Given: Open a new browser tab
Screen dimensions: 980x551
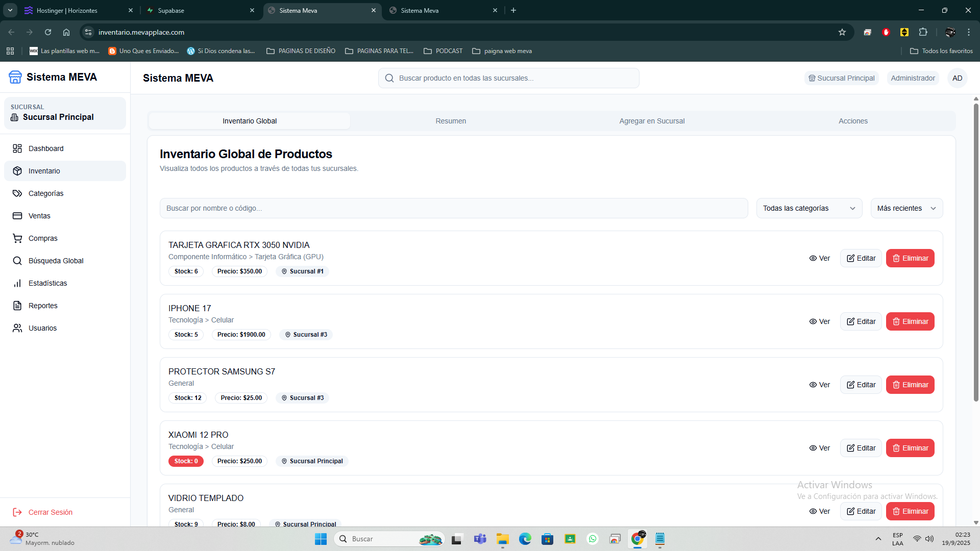Looking at the screenshot, I should (513, 10).
